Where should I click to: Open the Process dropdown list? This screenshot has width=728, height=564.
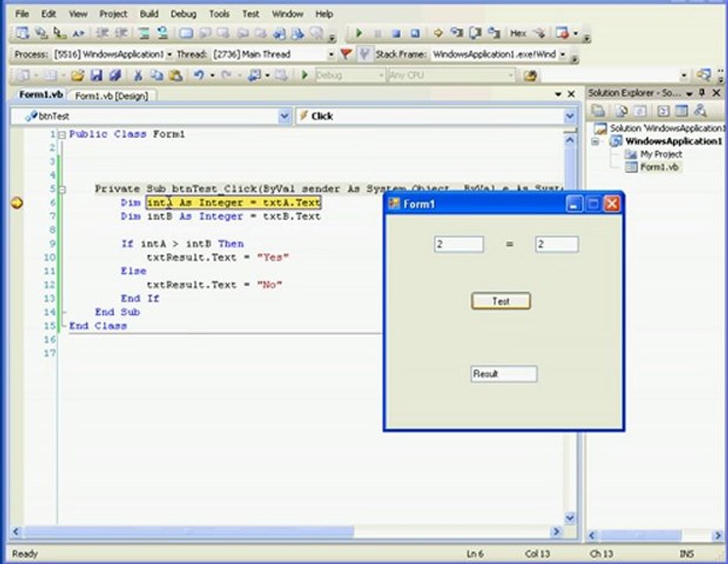pos(169,54)
